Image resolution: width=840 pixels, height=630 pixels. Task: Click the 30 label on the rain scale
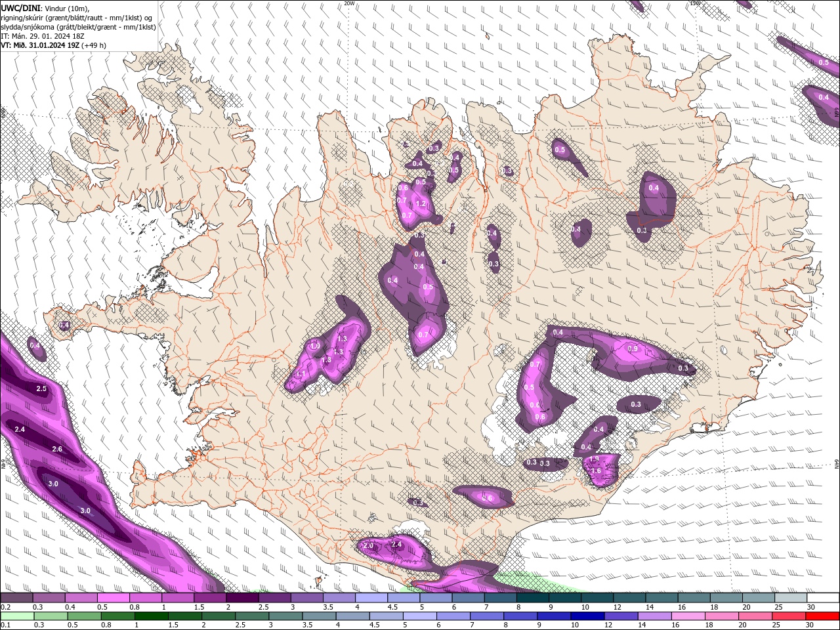(x=811, y=625)
